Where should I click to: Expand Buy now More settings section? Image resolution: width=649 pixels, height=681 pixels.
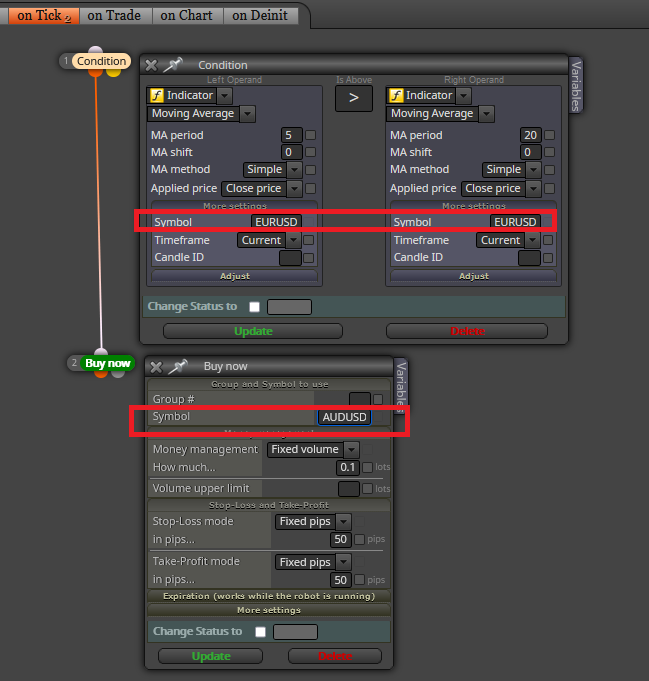pos(269,610)
